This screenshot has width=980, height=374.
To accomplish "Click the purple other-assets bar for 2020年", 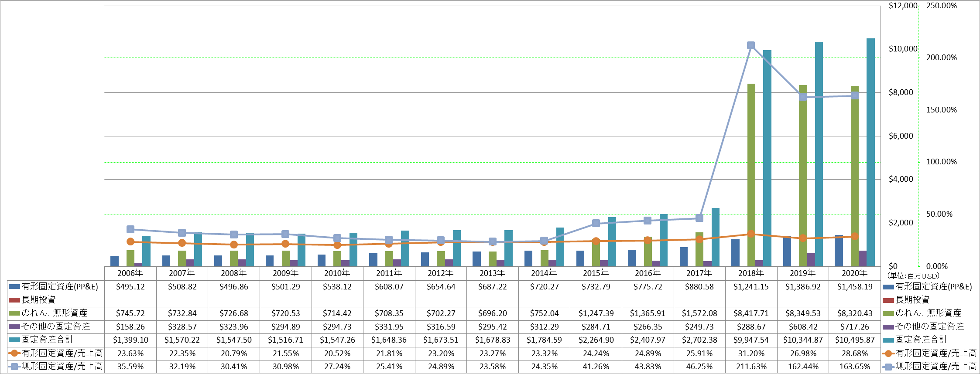I will click(863, 258).
